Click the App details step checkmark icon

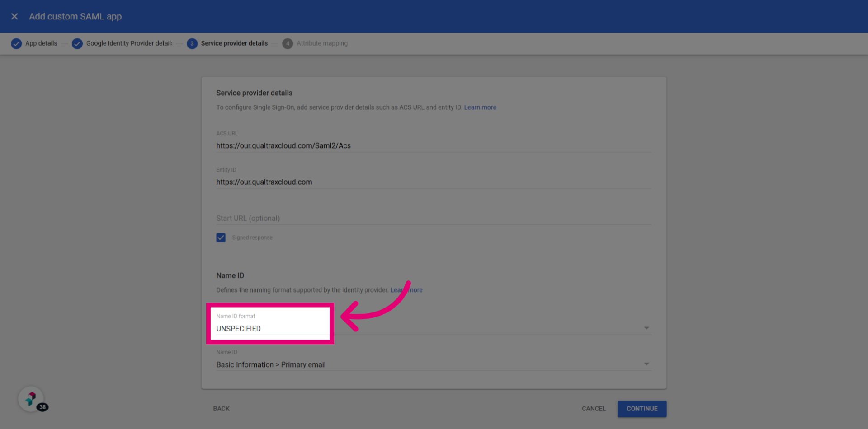pyautogui.click(x=16, y=43)
